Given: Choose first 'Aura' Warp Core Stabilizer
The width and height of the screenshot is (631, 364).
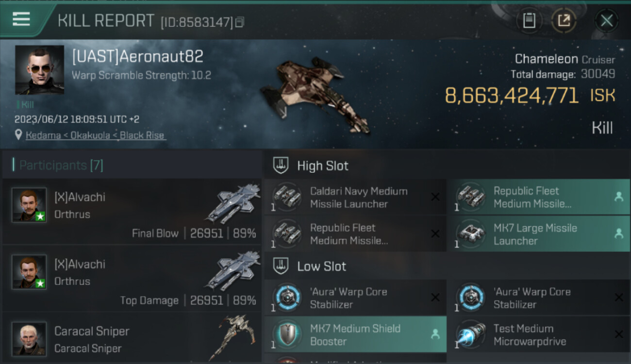Looking at the screenshot, I should [x=355, y=298].
